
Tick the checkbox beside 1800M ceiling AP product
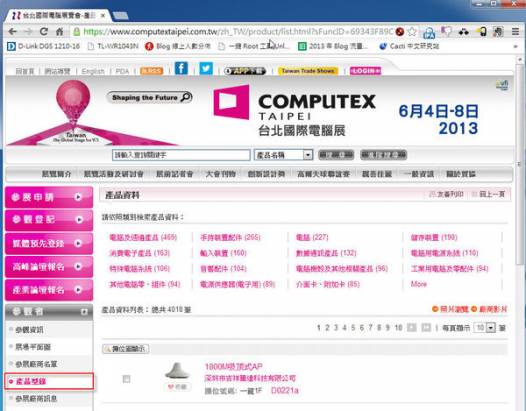(x=126, y=379)
